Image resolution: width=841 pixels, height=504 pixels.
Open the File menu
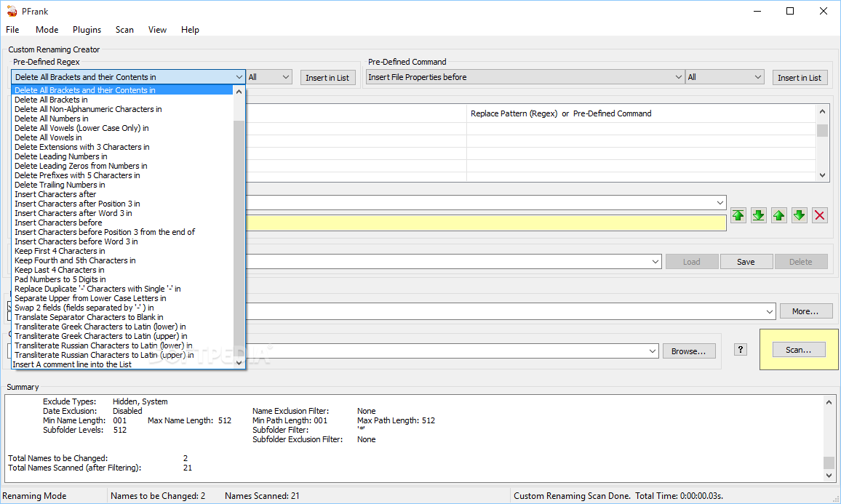[12, 30]
